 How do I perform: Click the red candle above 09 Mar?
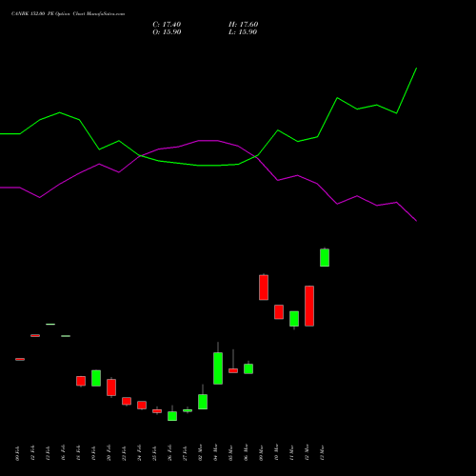tap(264, 288)
